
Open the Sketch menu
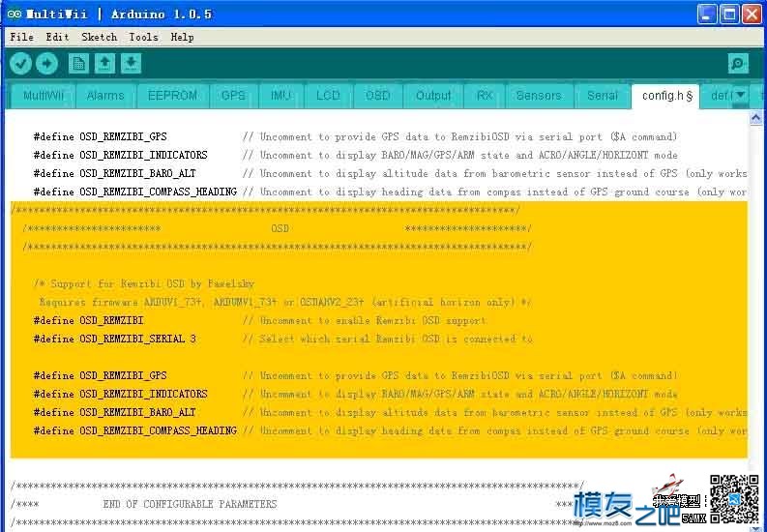(100, 37)
